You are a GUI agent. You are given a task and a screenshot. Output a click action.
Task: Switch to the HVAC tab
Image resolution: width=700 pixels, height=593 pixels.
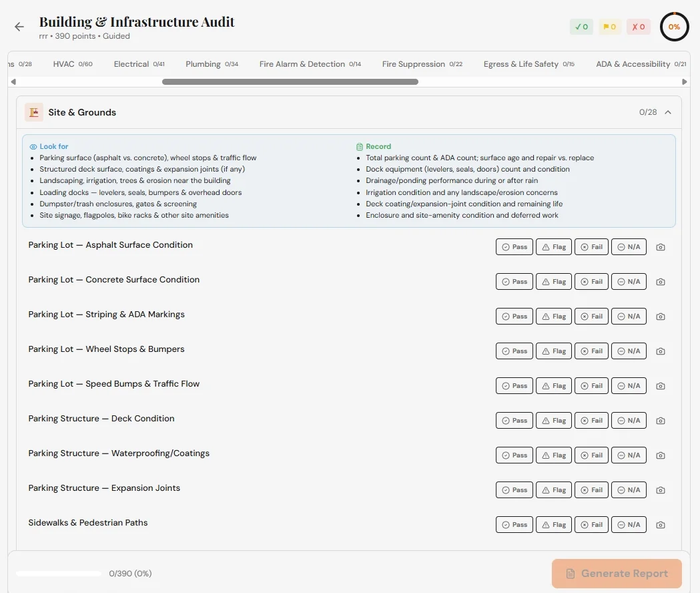click(73, 64)
